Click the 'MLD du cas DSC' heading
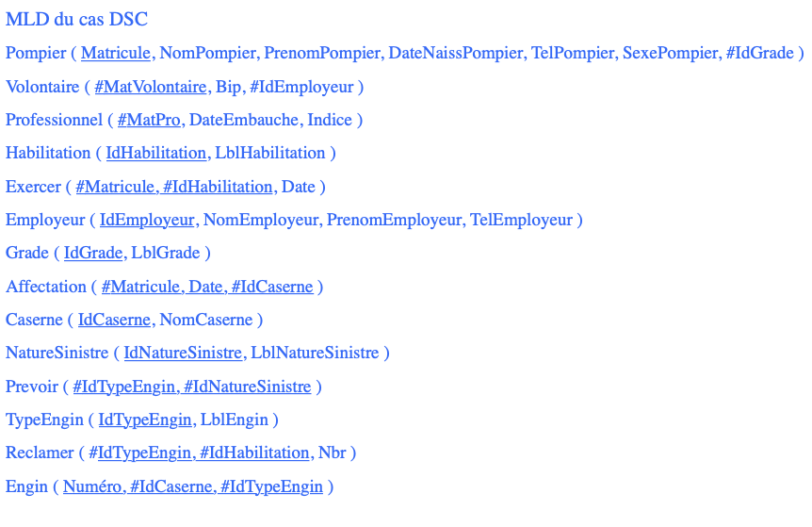 tap(76, 20)
